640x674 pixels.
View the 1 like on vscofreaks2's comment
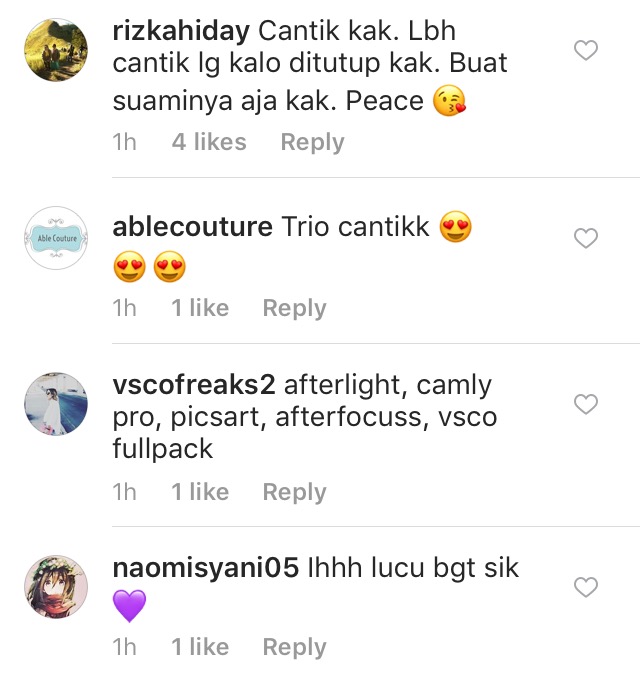point(200,492)
